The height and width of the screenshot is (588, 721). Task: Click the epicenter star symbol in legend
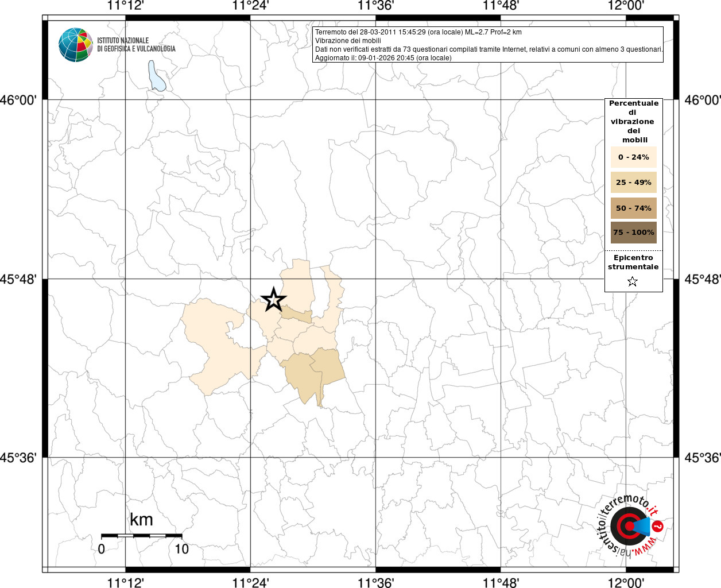tap(633, 281)
